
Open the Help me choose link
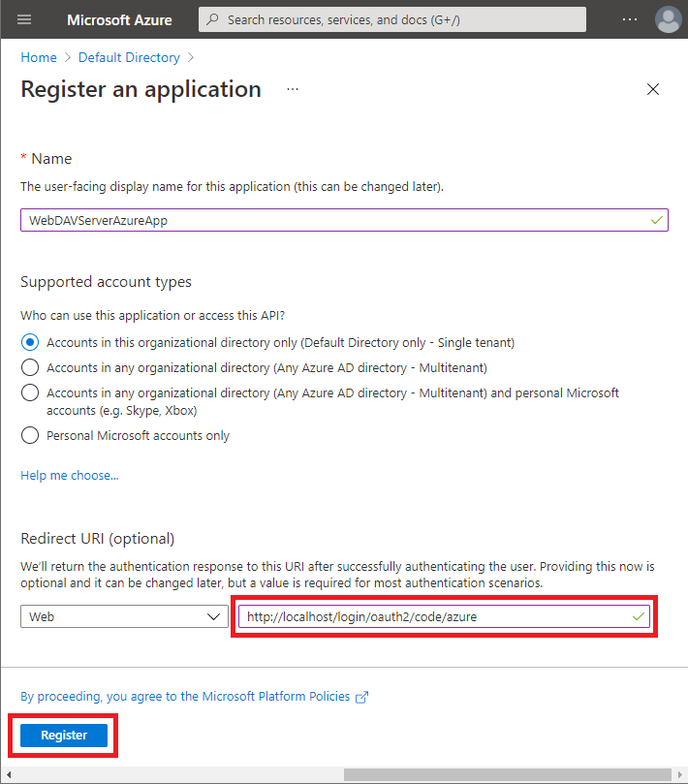point(70,476)
